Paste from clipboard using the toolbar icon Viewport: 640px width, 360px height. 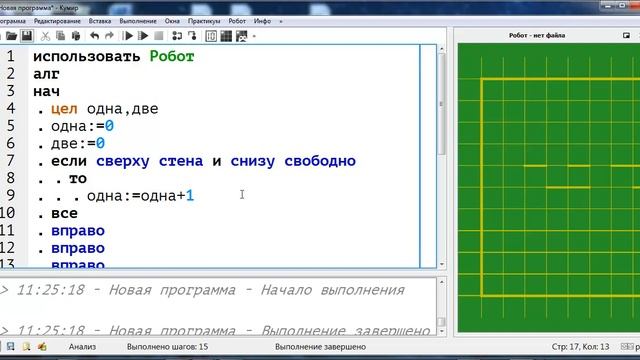(76, 36)
